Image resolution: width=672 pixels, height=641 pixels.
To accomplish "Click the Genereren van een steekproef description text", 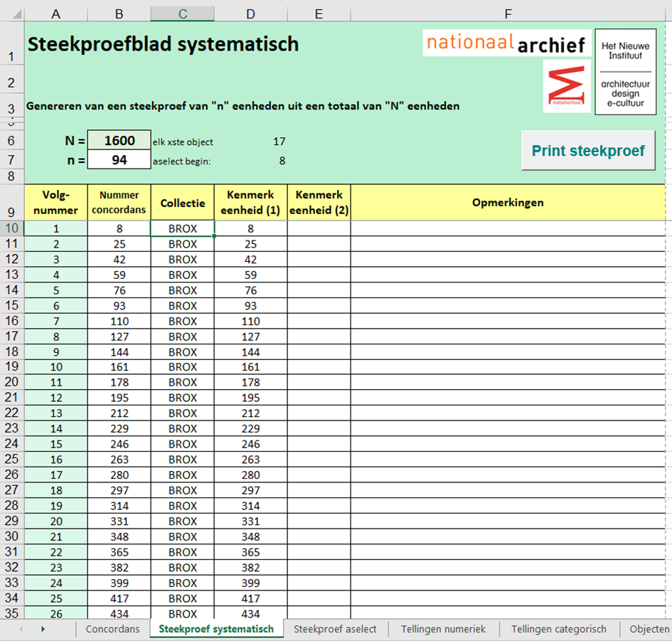I will click(242, 106).
